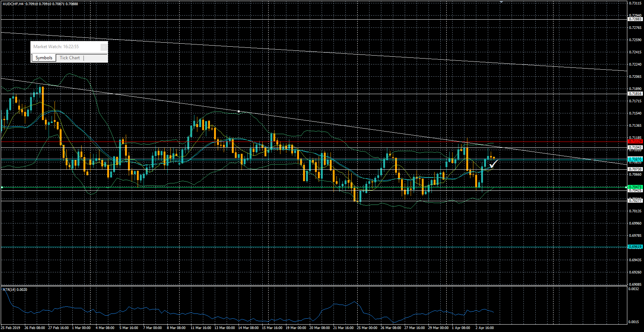Image resolution: width=644 pixels, height=332 pixels.
Task: Select the white checkmark object on the chart
Action: point(494,164)
